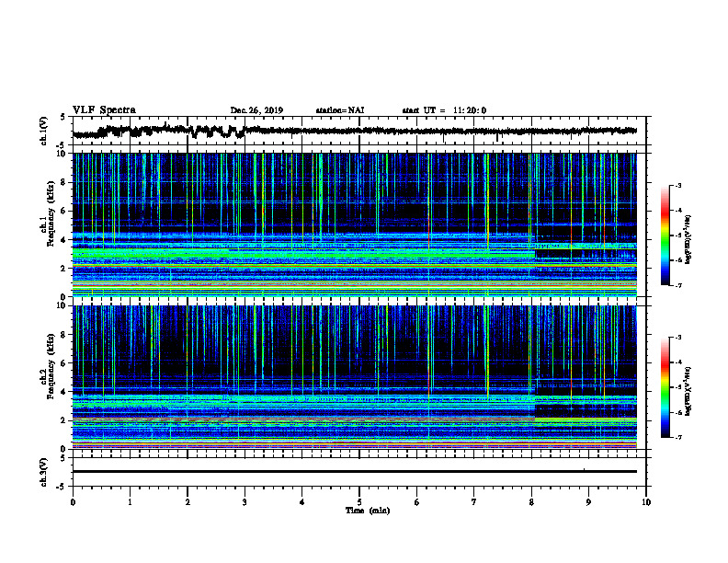This screenshot has width=728, height=563.
Task: Click time axis tick label "3"
Action: pyautogui.click(x=245, y=502)
